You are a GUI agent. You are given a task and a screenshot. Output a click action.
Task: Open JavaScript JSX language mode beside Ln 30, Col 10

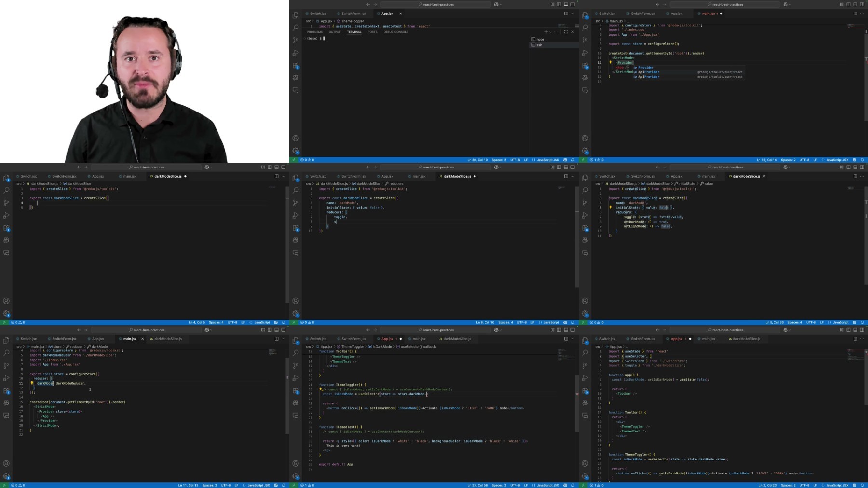548,160
